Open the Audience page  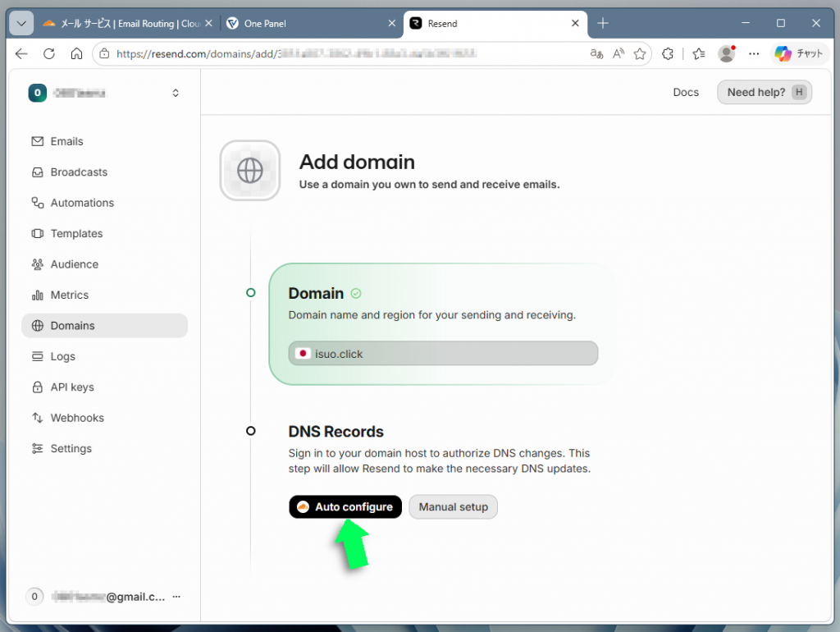104,264
